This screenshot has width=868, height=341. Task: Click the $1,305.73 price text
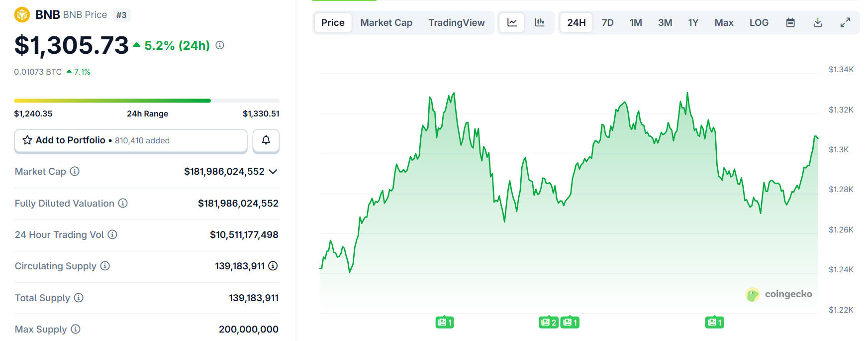coord(72,45)
